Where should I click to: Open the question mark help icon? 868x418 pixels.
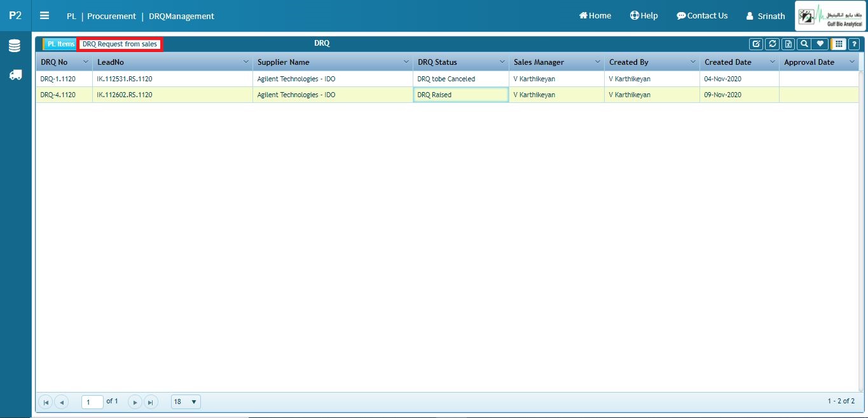pyautogui.click(x=854, y=44)
